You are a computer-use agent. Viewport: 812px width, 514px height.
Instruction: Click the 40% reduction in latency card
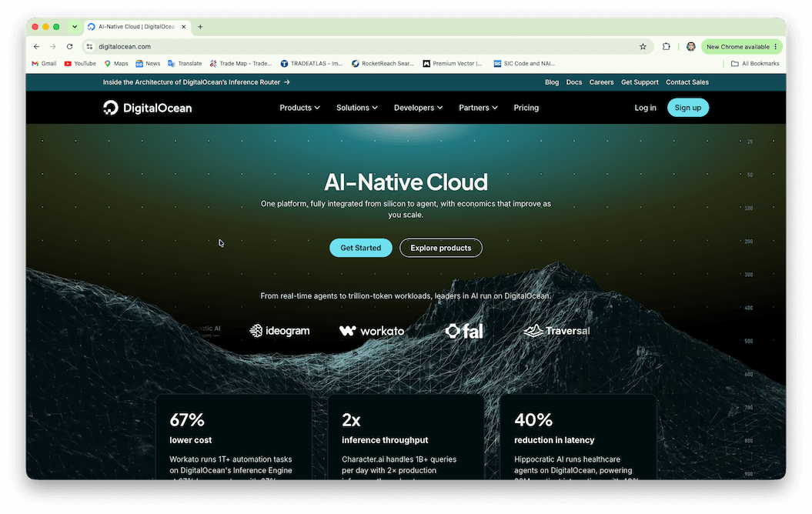tap(579, 437)
